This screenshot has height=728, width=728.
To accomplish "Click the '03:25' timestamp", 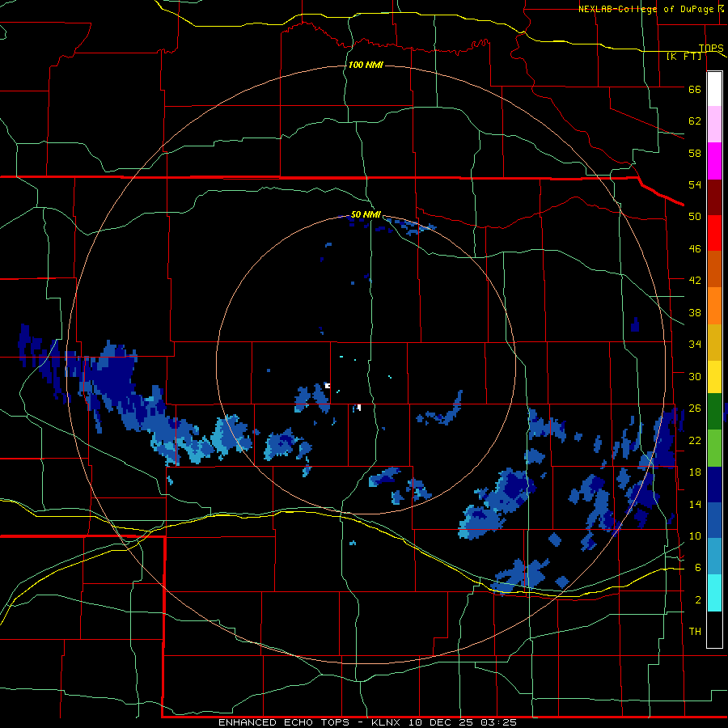I will coord(501,722).
